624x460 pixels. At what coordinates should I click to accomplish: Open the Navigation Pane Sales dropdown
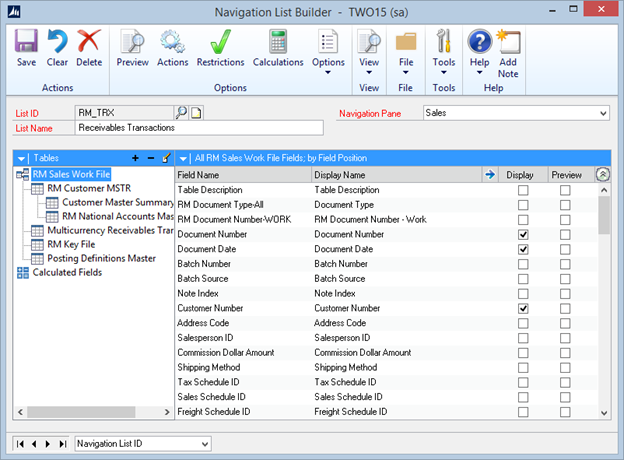coord(603,113)
